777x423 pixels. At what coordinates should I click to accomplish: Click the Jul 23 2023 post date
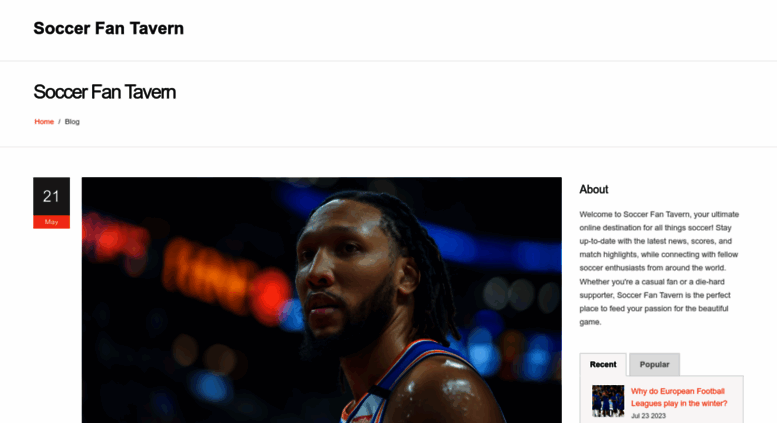[x=648, y=416]
